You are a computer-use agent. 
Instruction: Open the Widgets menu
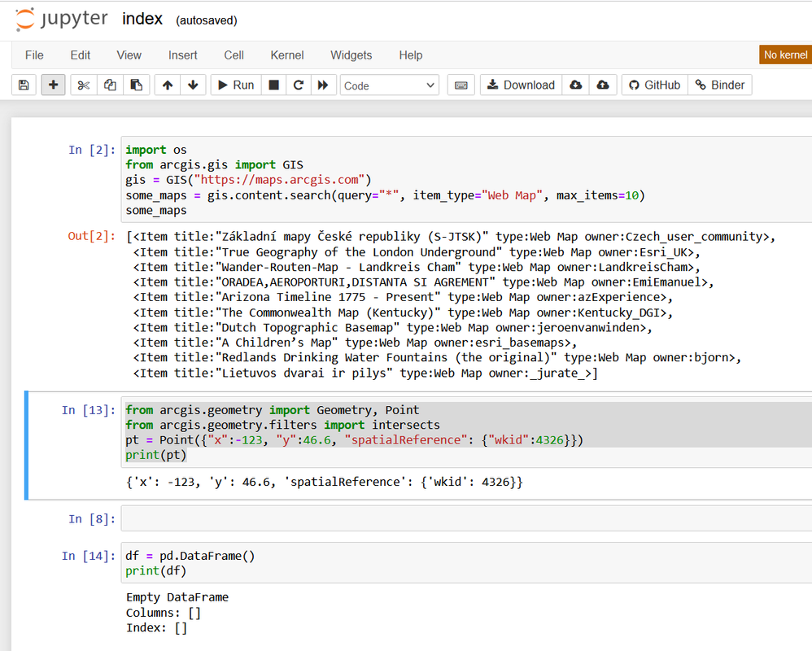pos(351,55)
